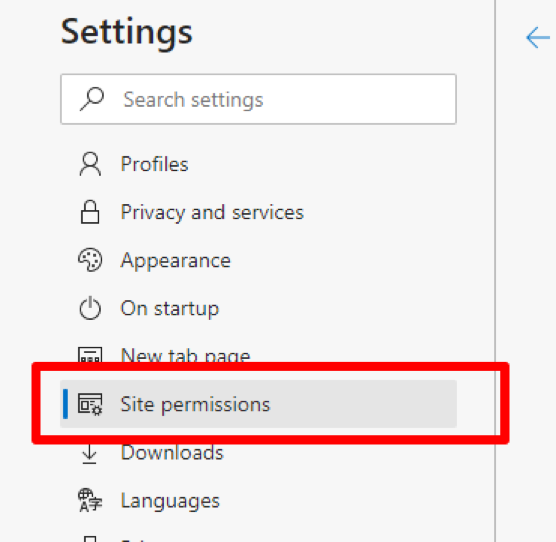
Task: Click the Downloads arrow icon
Action: point(89,453)
